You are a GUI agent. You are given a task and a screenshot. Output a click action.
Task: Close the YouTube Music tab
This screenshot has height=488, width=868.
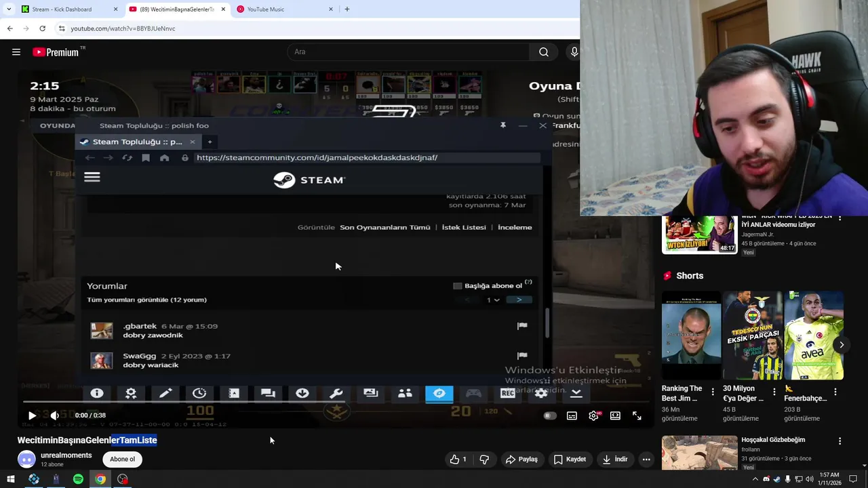[331, 9]
